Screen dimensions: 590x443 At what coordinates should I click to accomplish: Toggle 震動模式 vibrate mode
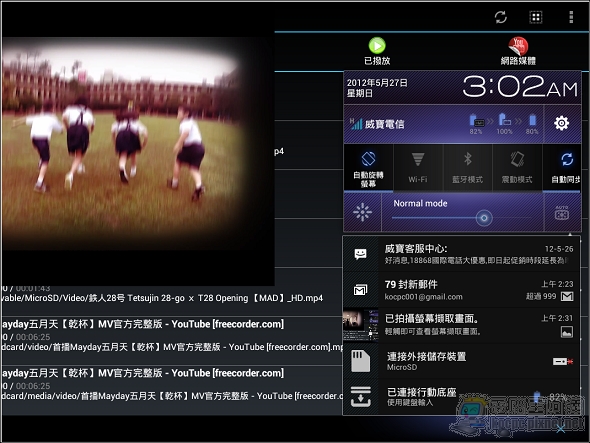tap(517, 168)
